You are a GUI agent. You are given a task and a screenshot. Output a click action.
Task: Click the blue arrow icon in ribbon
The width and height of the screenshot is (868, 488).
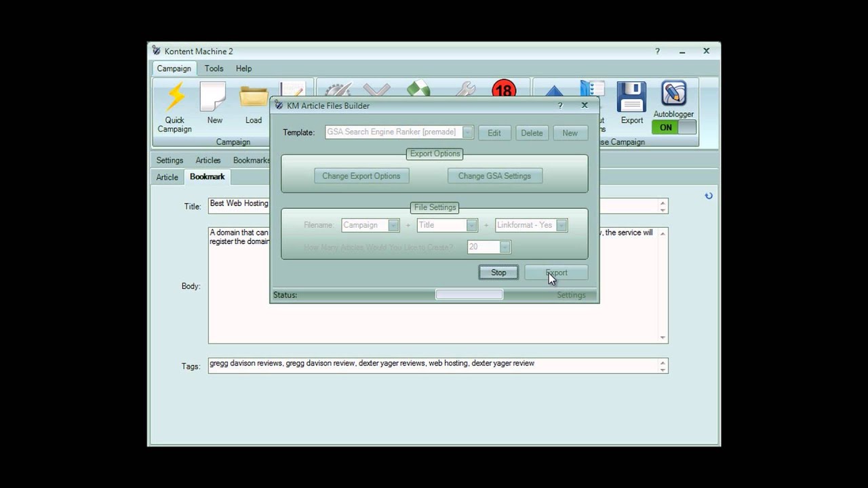[x=554, y=90]
